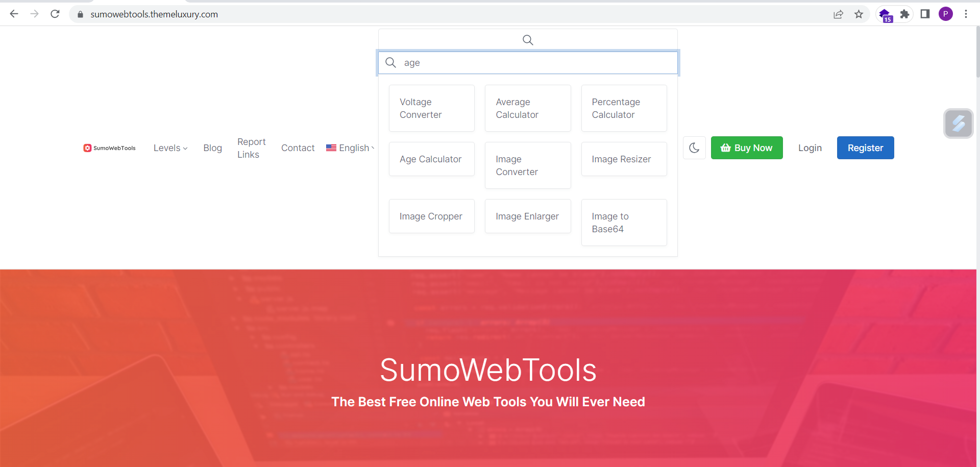Click the address bar URL
The image size is (980, 467).
[x=154, y=14]
